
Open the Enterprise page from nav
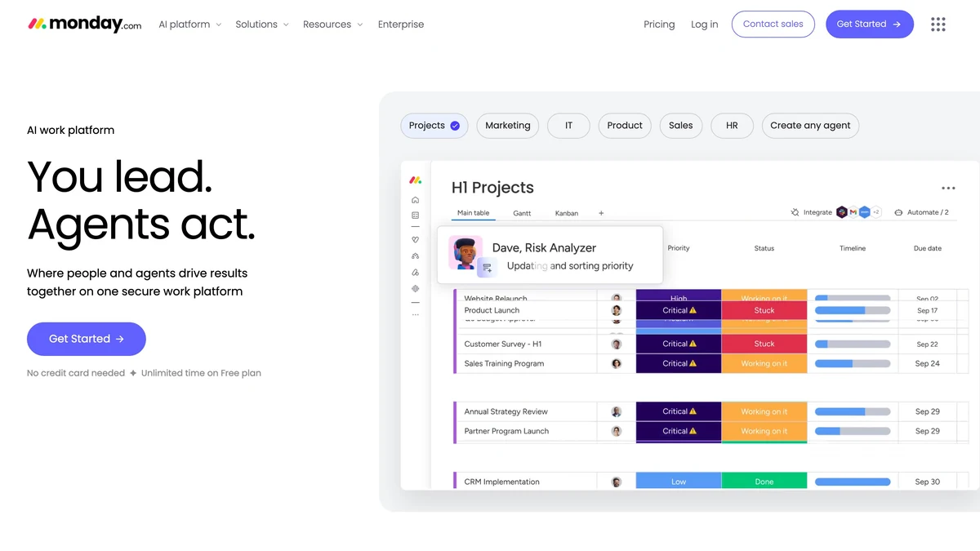(401, 24)
